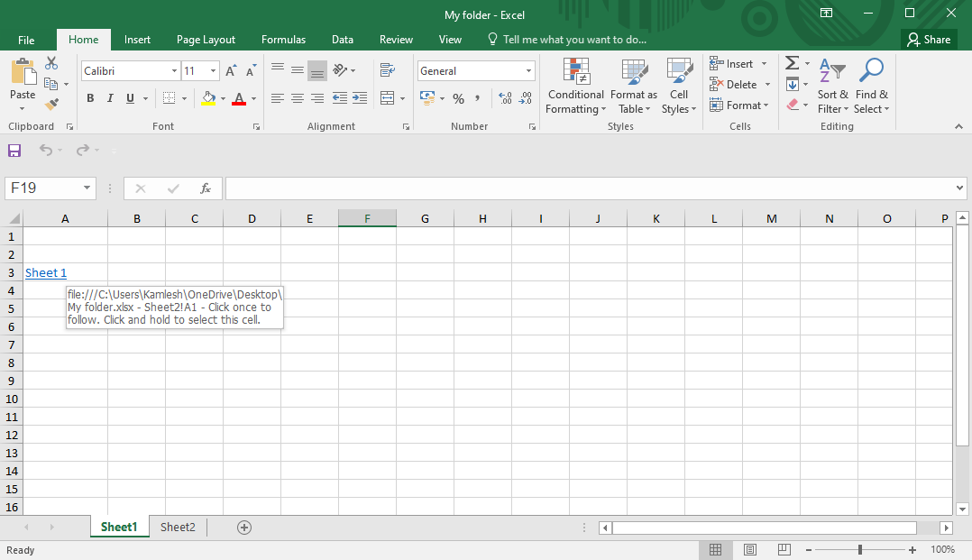Click the Orientation text angle icon
Screen dimensions: 972x560
click(x=340, y=70)
